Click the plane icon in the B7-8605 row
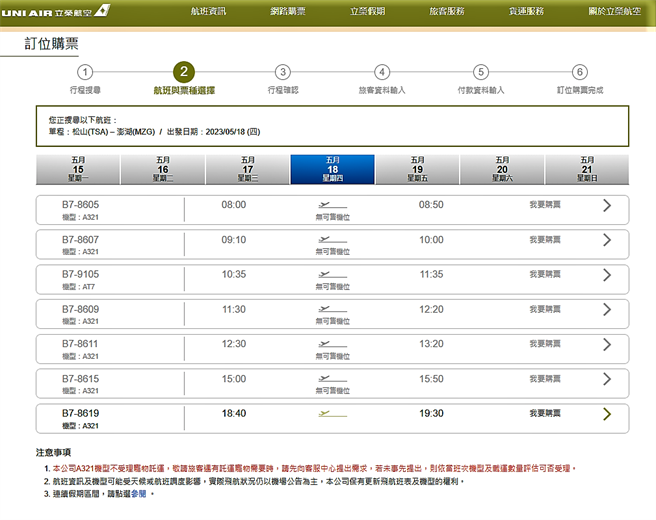This screenshot has height=520, width=656. coord(333,205)
